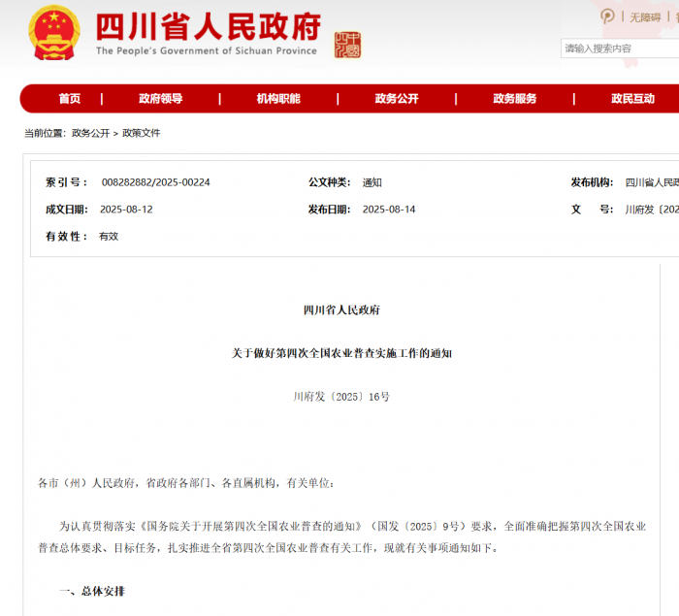Click the 发布日期 value 2025-08-14
The width and height of the screenshot is (679, 616).
(389, 210)
